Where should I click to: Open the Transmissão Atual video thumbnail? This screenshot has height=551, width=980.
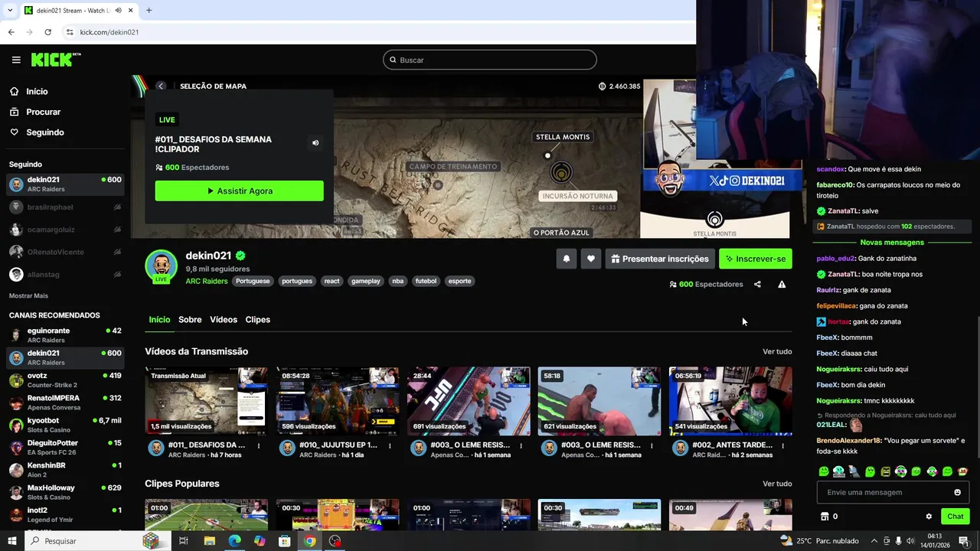tap(207, 401)
